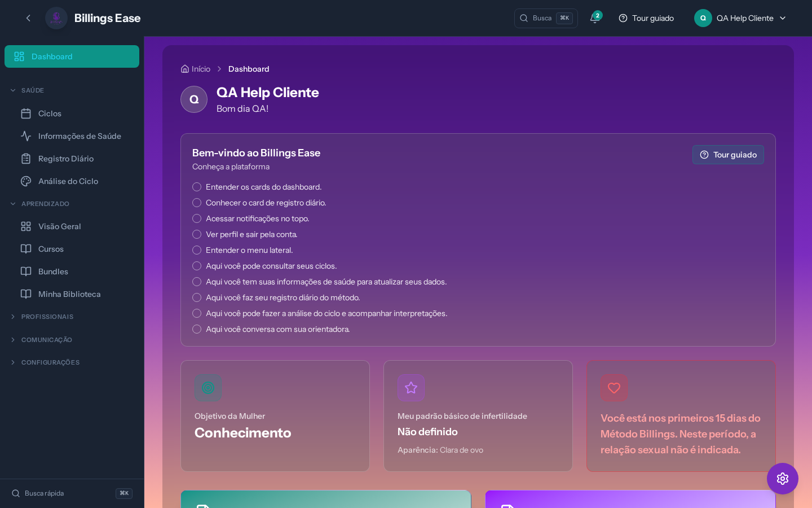Open the Ciclos calendar icon in sidebar
The image size is (812, 508).
tap(26, 113)
